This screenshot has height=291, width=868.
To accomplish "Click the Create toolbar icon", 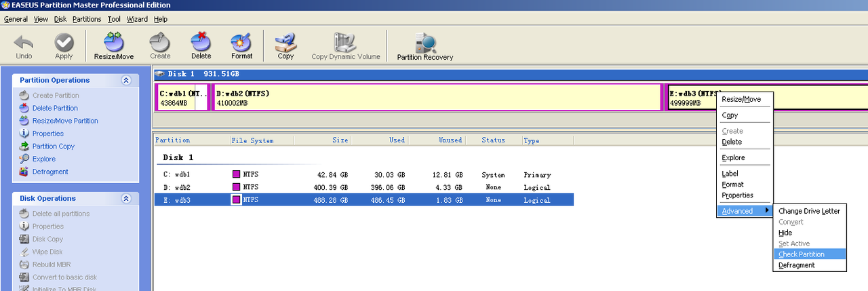I will coord(160,42).
